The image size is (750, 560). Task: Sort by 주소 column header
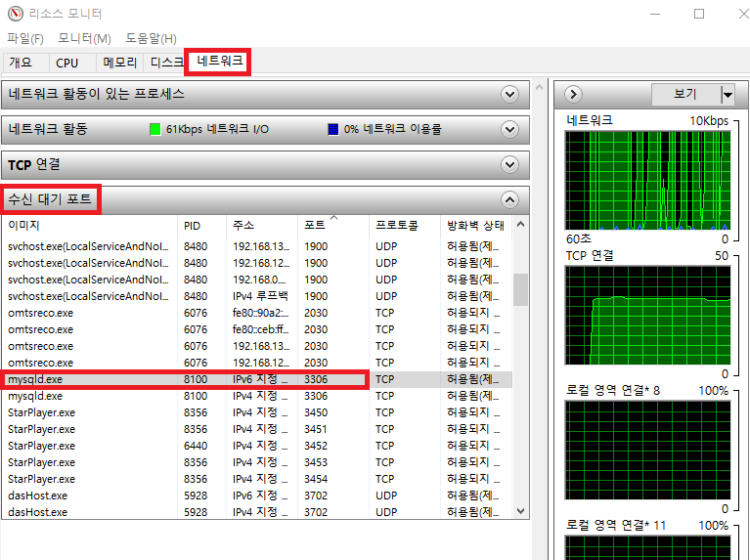point(262,225)
